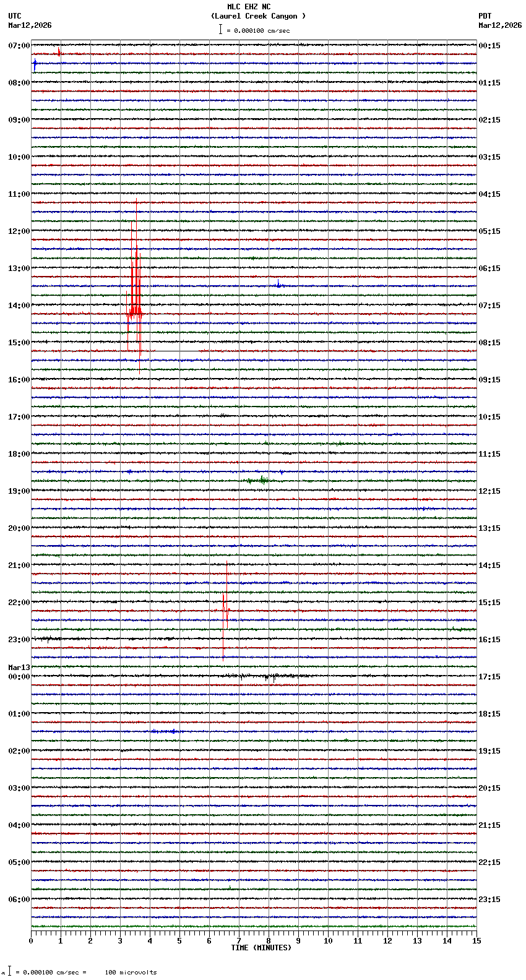Viewport: 526px width, 980px height.
Task: Click the 'TIME (MINUTES)' axis label
Action: [x=261, y=948]
